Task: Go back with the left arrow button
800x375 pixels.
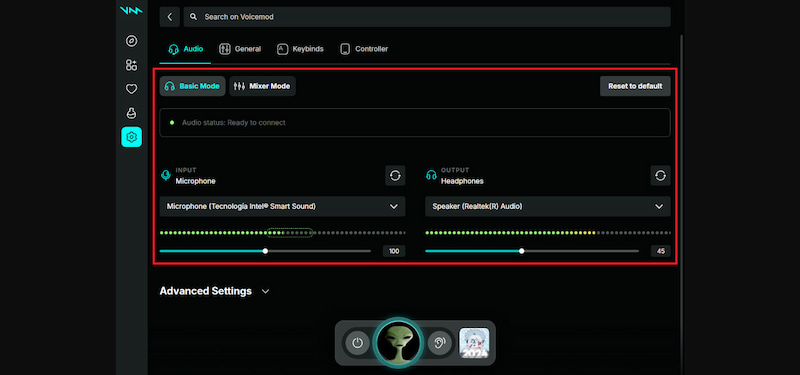Action: pos(169,17)
